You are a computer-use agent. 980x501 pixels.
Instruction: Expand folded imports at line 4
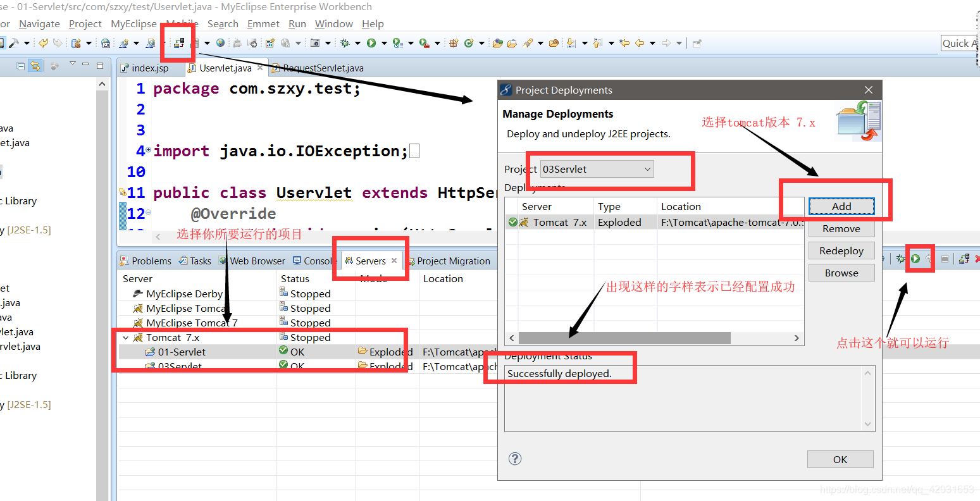pyautogui.click(x=148, y=150)
